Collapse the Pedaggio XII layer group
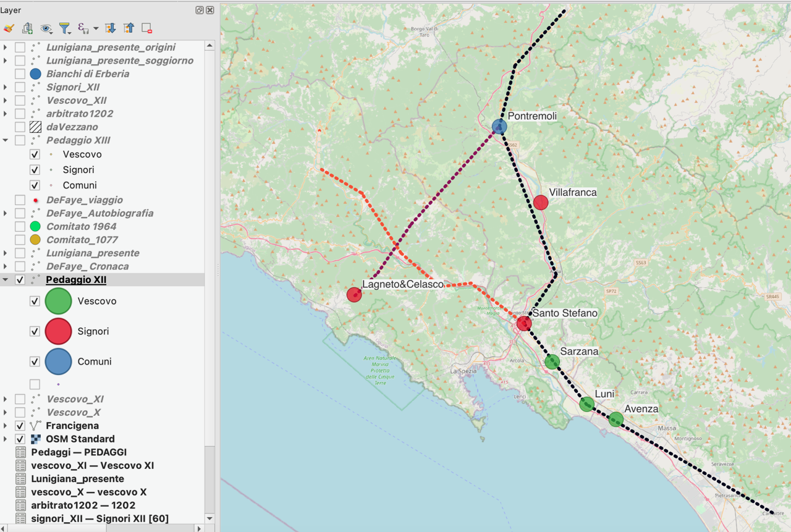The width and height of the screenshot is (791, 532). (6, 280)
